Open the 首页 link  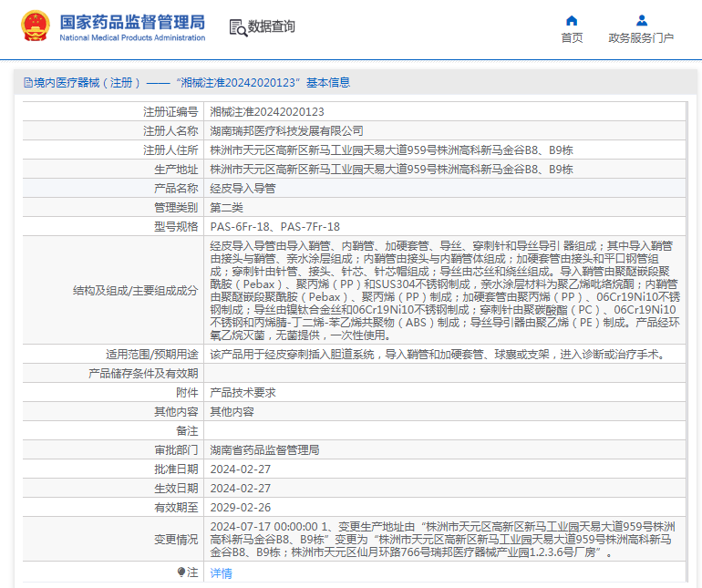tap(572, 38)
